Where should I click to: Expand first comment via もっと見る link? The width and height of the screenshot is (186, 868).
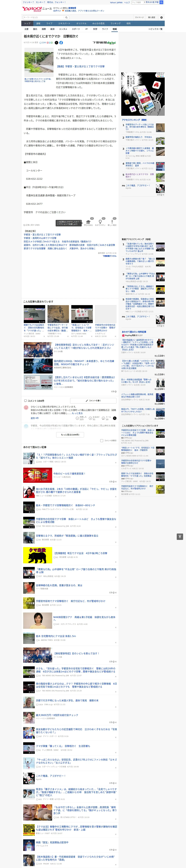(77, 413)
